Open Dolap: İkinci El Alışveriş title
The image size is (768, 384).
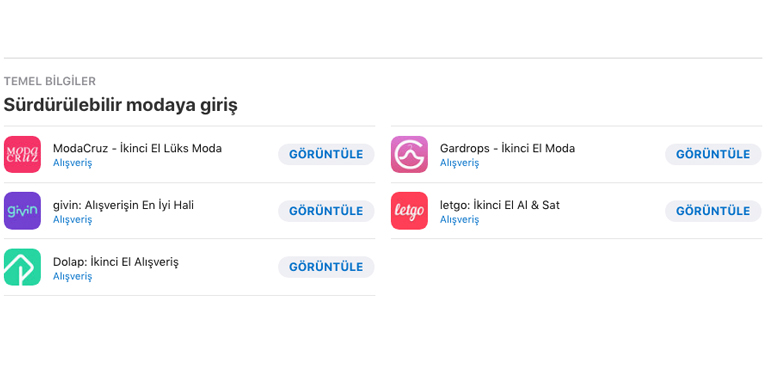(116, 262)
